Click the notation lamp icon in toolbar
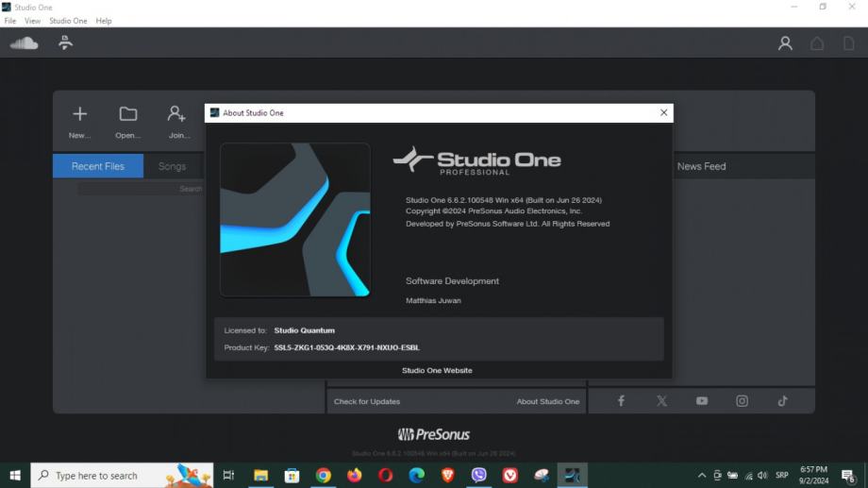868x488 pixels. (x=65, y=42)
